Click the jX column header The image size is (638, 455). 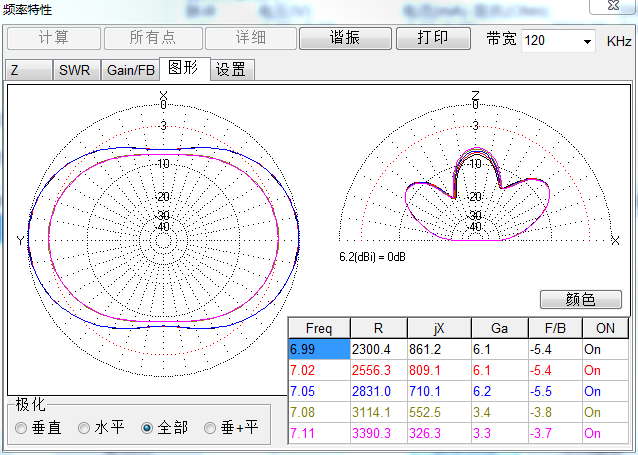439,328
